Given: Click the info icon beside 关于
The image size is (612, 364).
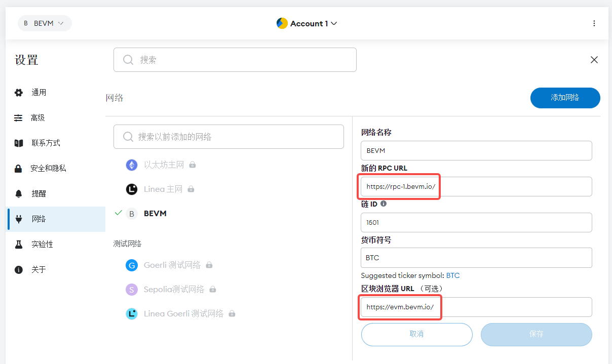Looking at the screenshot, I should point(19,269).
